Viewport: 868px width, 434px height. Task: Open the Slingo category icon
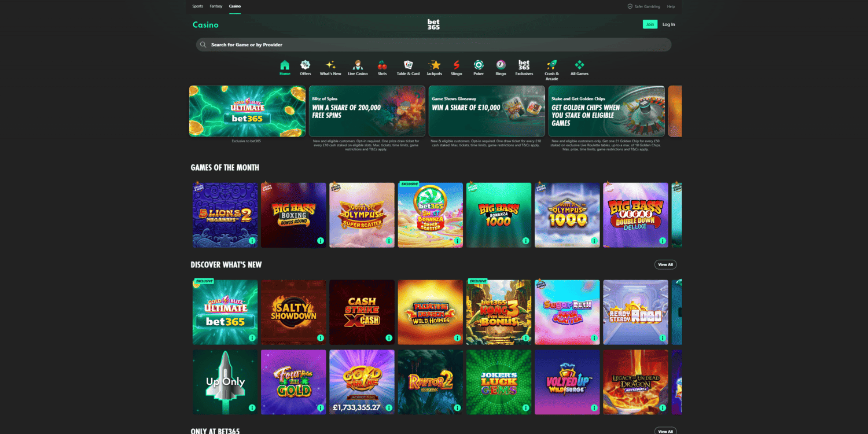(x=456, y=65)
